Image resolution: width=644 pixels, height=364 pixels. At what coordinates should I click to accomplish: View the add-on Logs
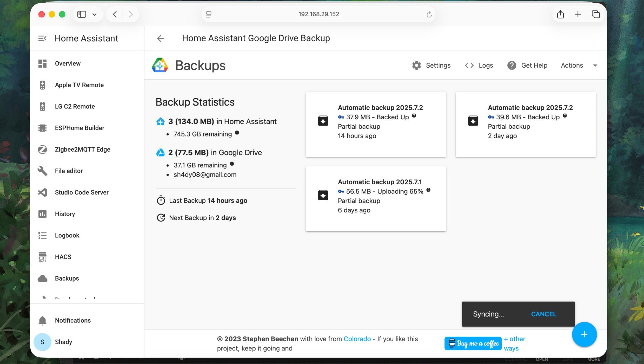tap(479, 65)
